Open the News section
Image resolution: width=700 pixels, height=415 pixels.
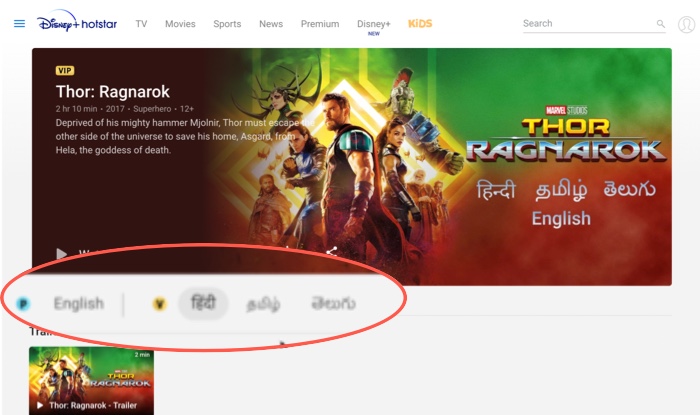(271, 24)
